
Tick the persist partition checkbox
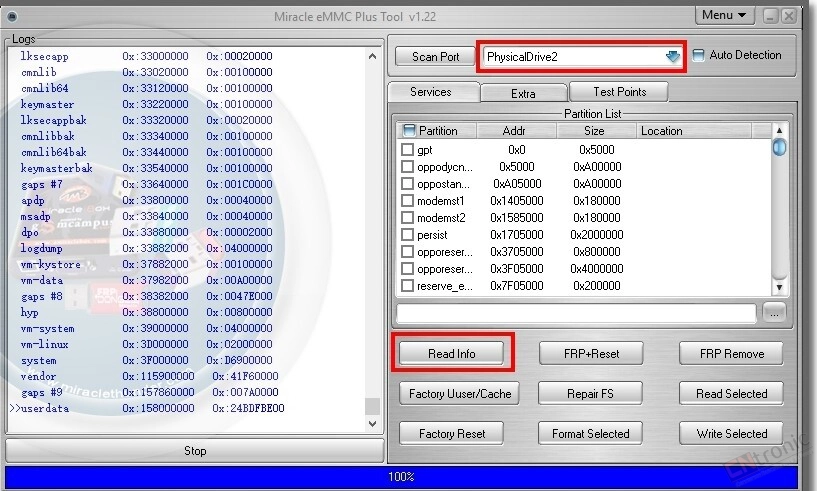coord(407,235)
